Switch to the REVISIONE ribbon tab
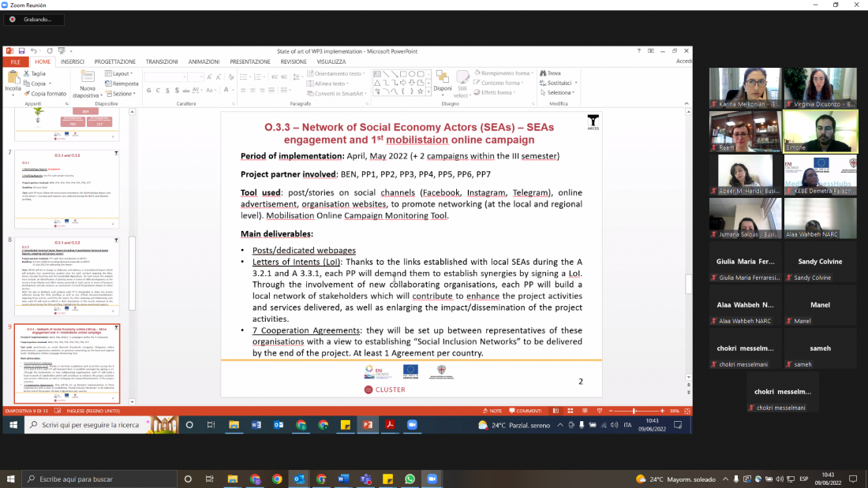Image resolution: width=868 pixels, height=488 pixels. pos(294,61)
